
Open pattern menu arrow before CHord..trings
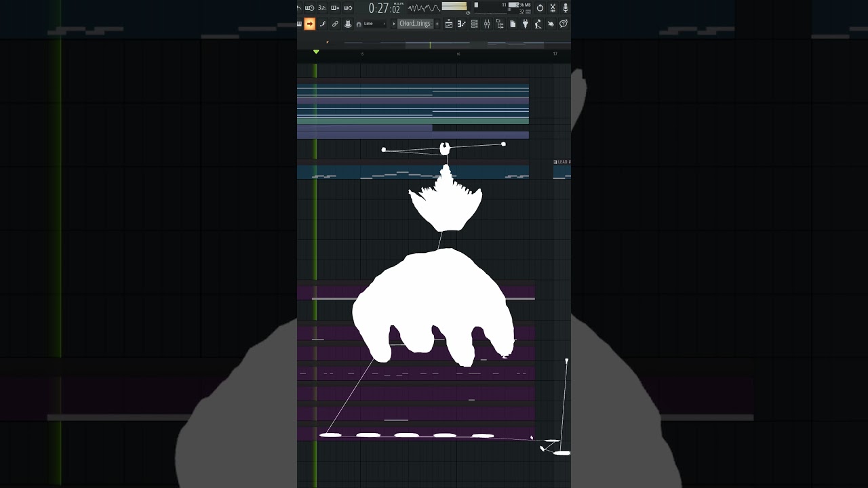pyautogui.click(x=394, y=24)
